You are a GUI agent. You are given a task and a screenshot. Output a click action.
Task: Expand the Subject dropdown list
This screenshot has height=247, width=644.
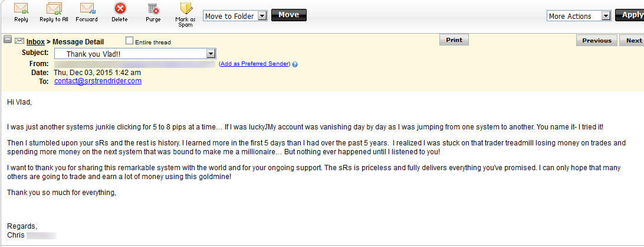(x=211, y=54)
